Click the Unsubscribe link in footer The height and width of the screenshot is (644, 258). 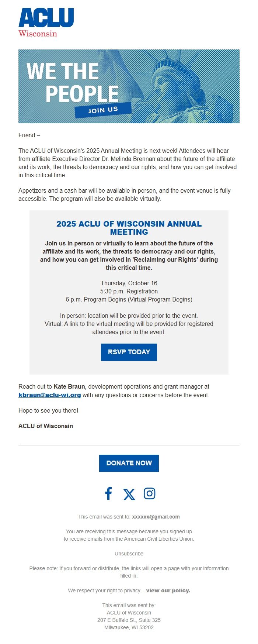click(129, 554)
